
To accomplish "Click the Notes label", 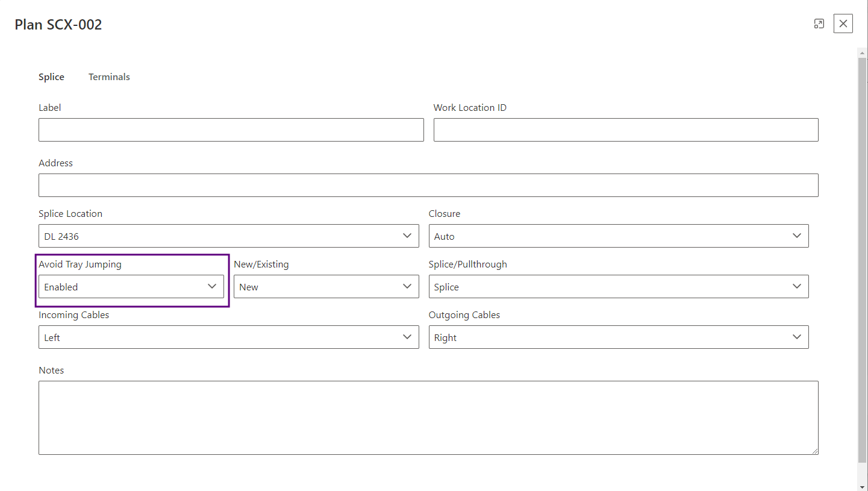I will click(51, 371).
